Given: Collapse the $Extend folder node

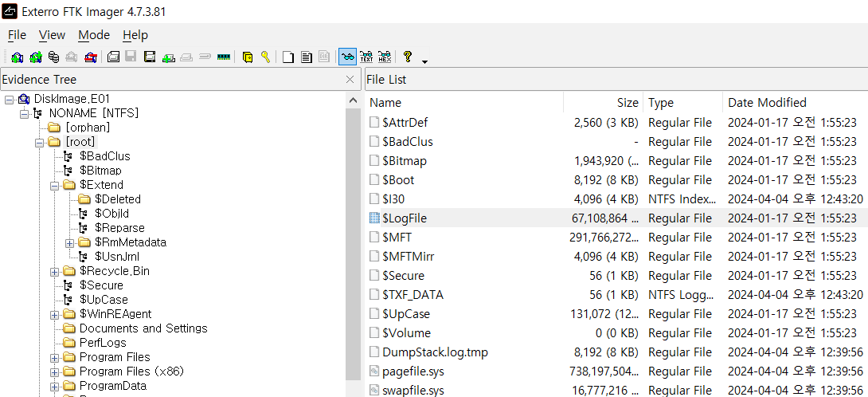Looking at the screenshot, I should coord(54,185).
